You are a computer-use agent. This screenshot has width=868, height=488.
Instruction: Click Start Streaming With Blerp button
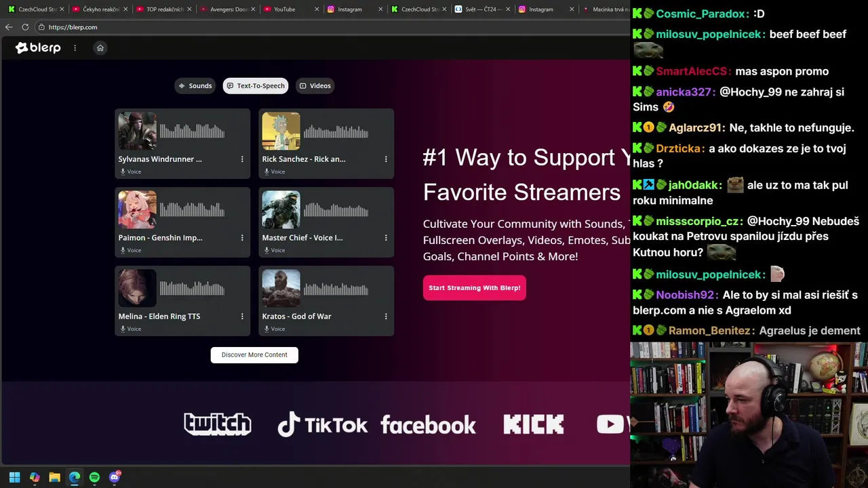tap(475, 288)
